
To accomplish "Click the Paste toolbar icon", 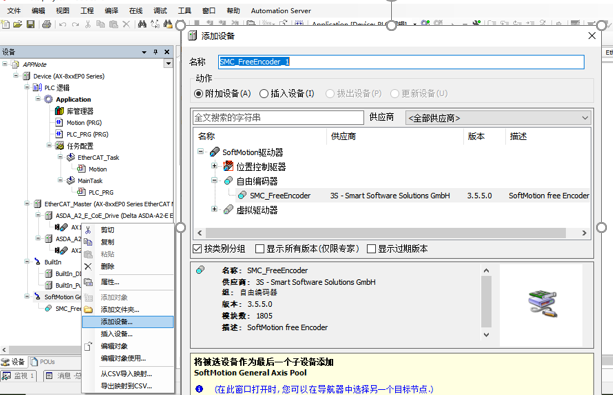I will (113, 24).
